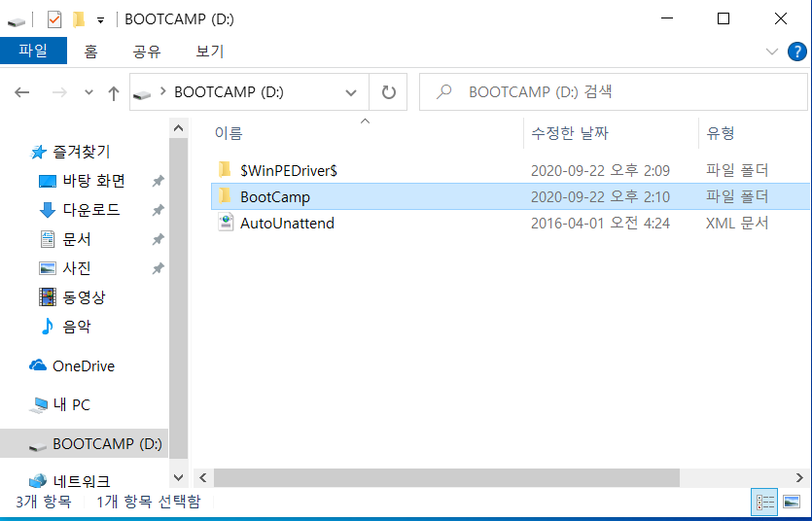Screen dimensions: 812x521
Task: Switch to large icons view in status bar
Action: click(792, 502)
